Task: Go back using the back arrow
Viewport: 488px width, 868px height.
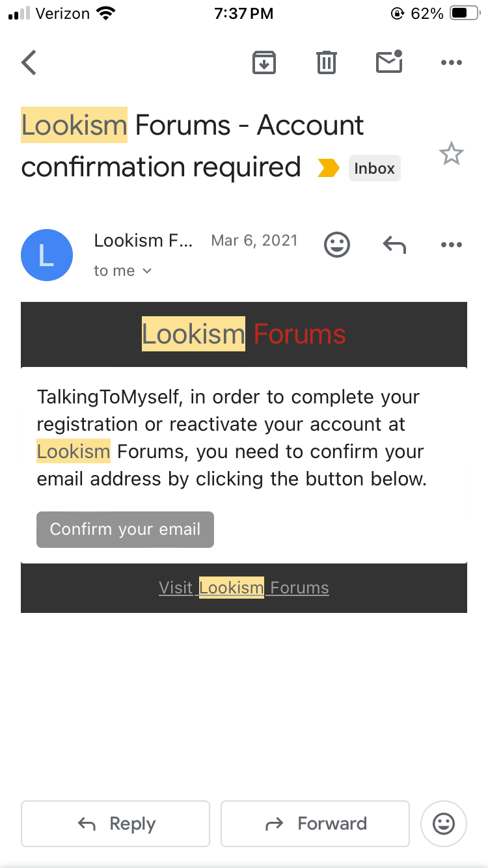Action: 29,63
